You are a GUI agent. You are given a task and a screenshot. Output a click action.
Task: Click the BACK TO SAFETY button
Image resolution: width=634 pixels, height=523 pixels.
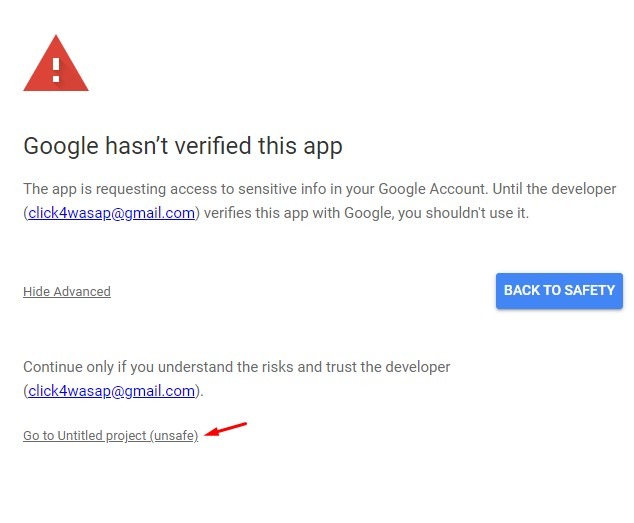[x=559, y=291]
